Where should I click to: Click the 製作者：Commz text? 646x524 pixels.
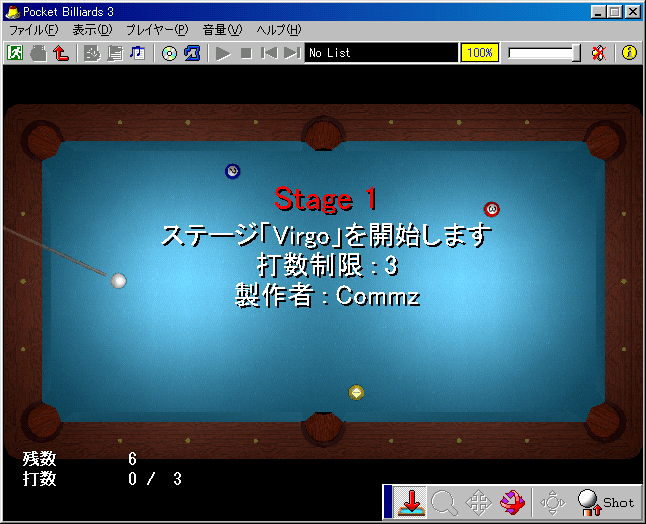(x=328, y=296)
